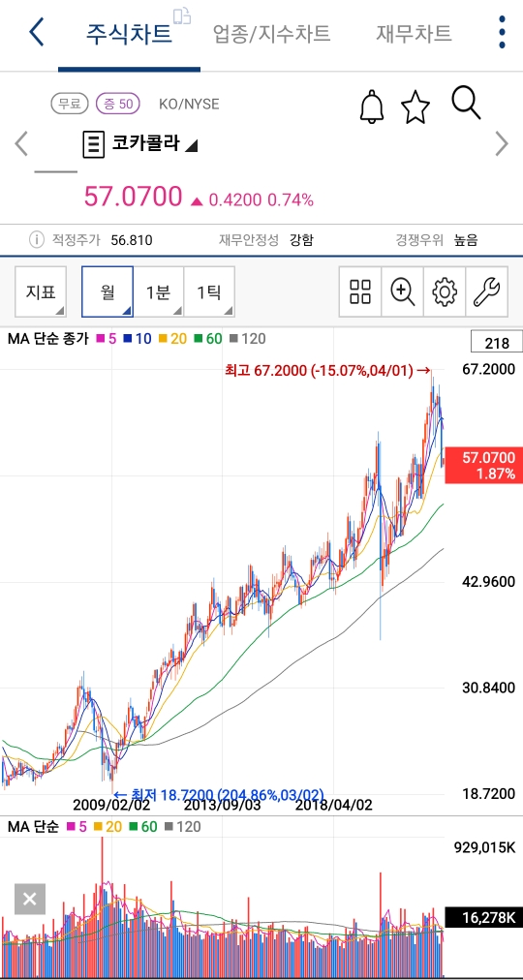The height and width of the screenshot is (980, 523).
Task: Click the green MA 60 price legend
Action: 207,339
